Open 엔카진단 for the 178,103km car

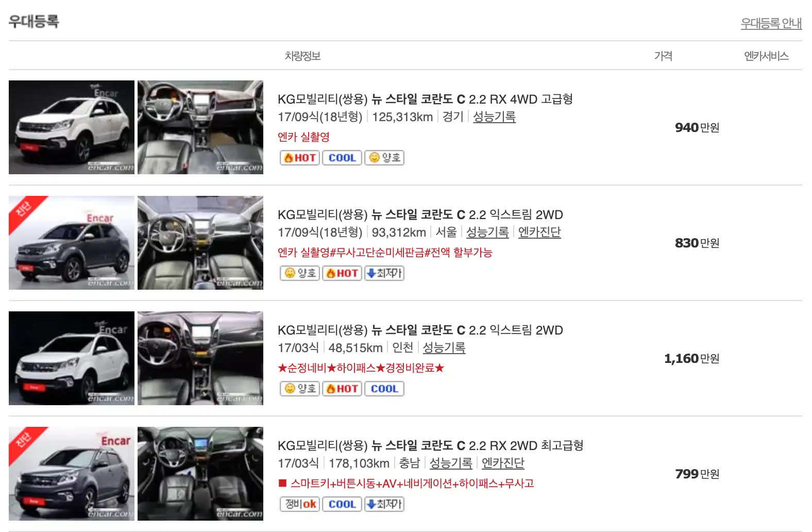503,463
